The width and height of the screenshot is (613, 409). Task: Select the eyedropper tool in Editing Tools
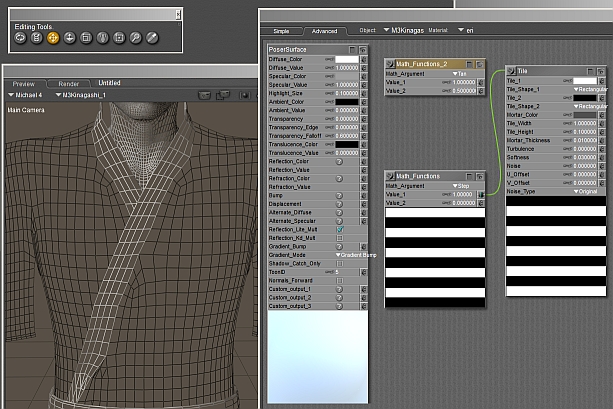click(153, 38)
